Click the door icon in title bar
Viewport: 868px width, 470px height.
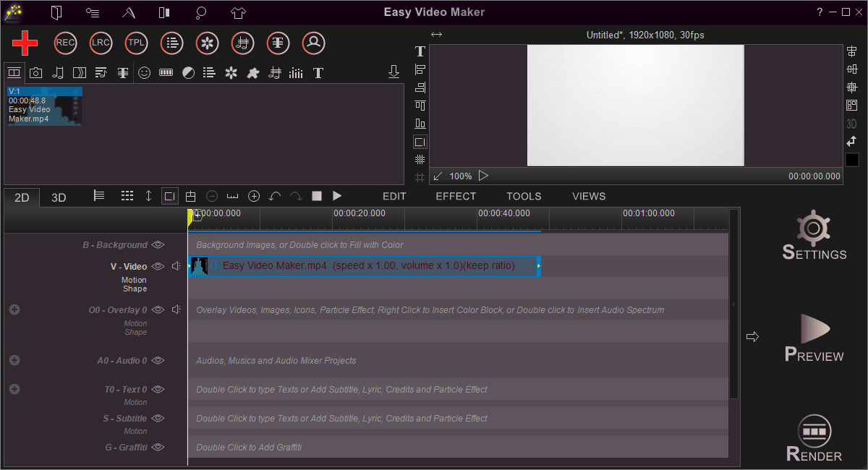pyautogui.click(x=56, y=12)
